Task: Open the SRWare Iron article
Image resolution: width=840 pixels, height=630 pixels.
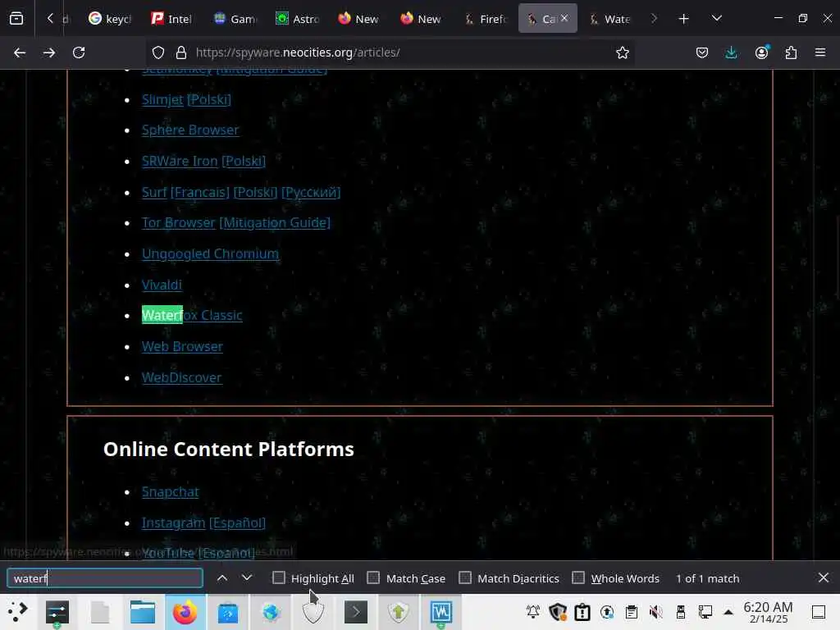Action: click(x=180, y=162)
